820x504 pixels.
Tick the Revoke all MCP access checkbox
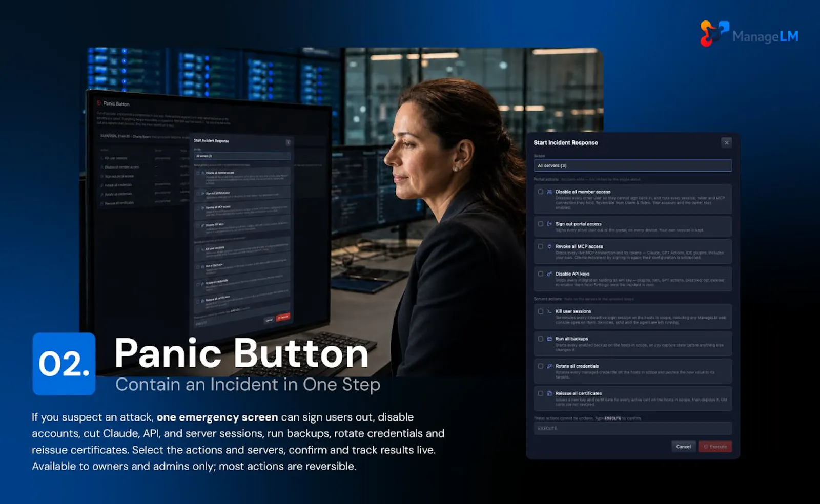(x=540, y=246)
